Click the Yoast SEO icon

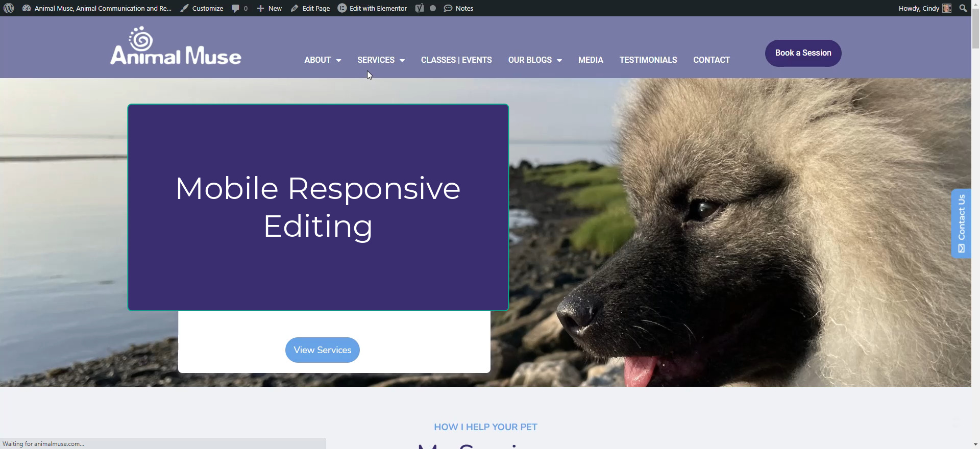point(420,8)
